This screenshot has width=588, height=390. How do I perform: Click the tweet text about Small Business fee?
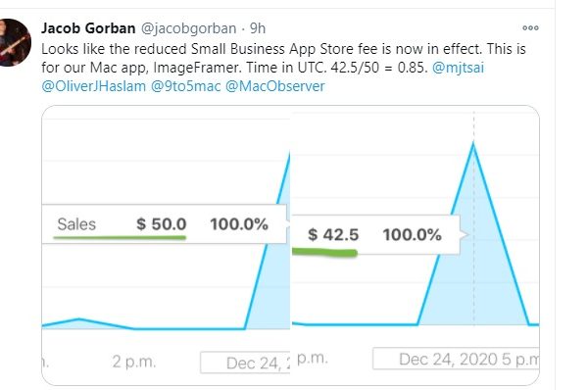pos(283,68)
